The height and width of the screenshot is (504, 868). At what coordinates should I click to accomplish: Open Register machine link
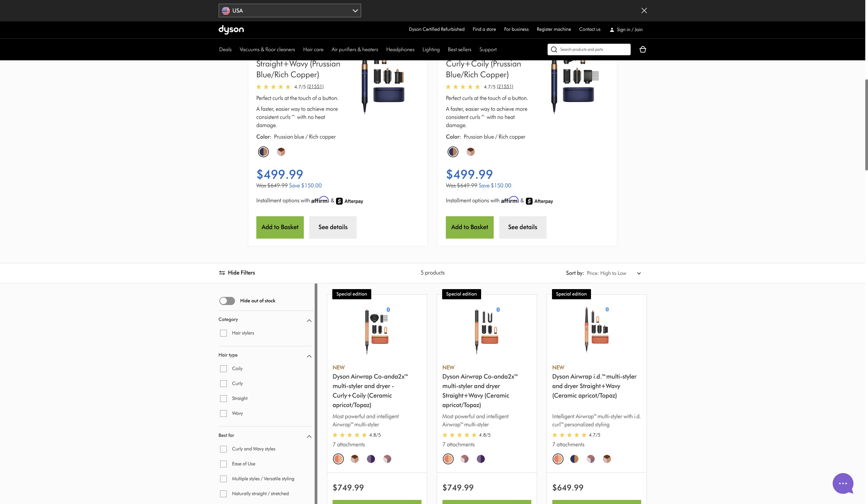point(554,29)
